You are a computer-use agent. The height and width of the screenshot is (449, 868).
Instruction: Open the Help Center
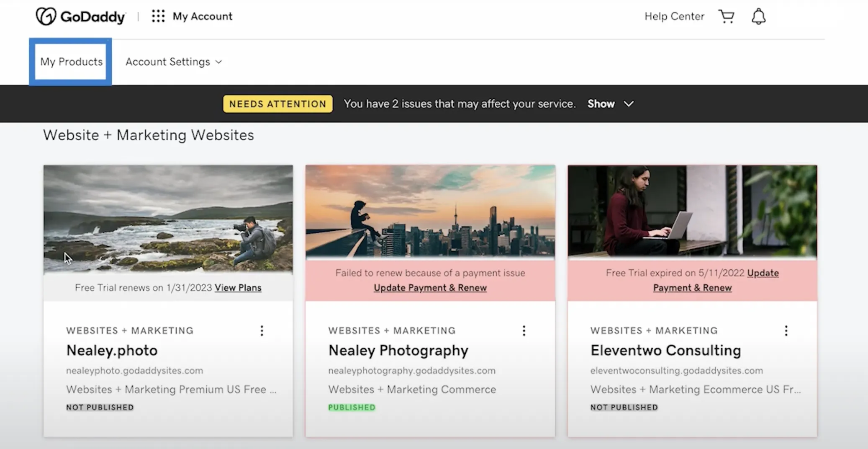[x=674, y=16]
